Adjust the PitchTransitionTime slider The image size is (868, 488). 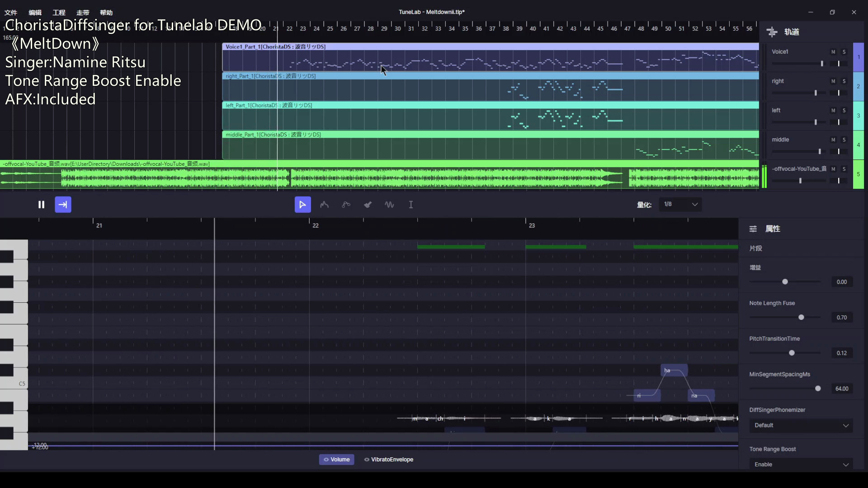[785, 353]
